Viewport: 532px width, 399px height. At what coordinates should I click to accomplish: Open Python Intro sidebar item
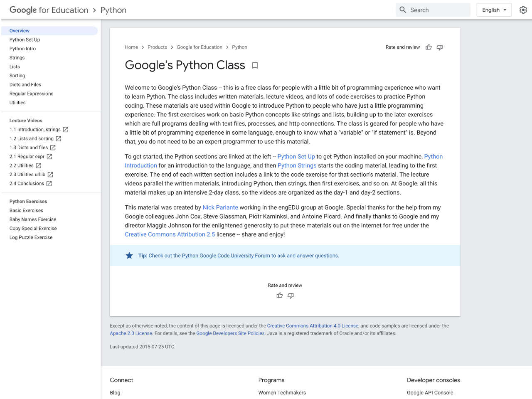[x=22, y=49]
